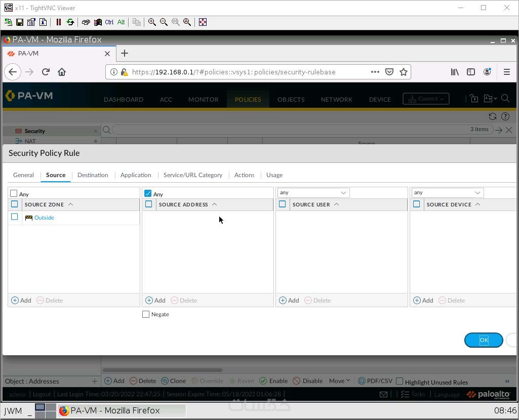
Task: Toggle Highlight Unused Rules checkbox
Action: click(x=400, y=382)
